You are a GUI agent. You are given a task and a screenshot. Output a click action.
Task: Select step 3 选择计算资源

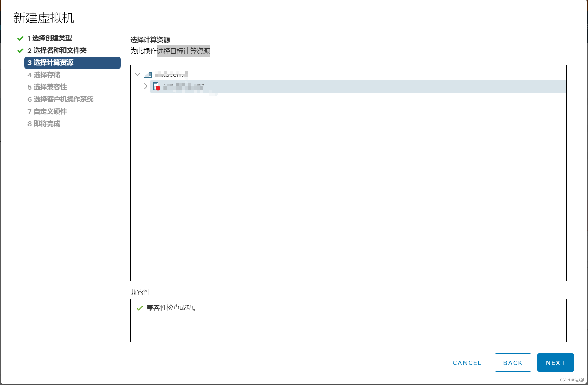tap(73, 63)
